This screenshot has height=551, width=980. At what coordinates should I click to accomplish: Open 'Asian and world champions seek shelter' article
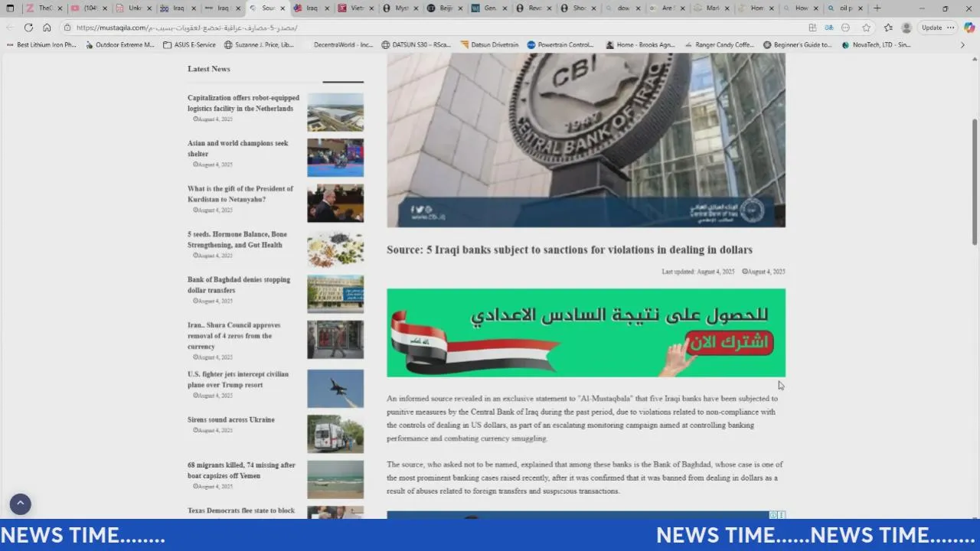(x=238, y=148)
